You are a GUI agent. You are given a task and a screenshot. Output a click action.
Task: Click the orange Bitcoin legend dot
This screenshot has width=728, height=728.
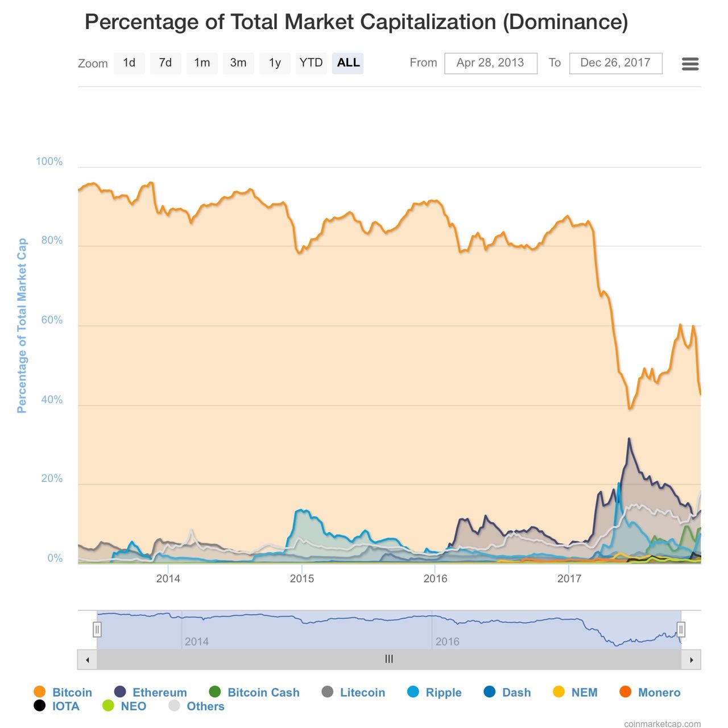[40, 692]
